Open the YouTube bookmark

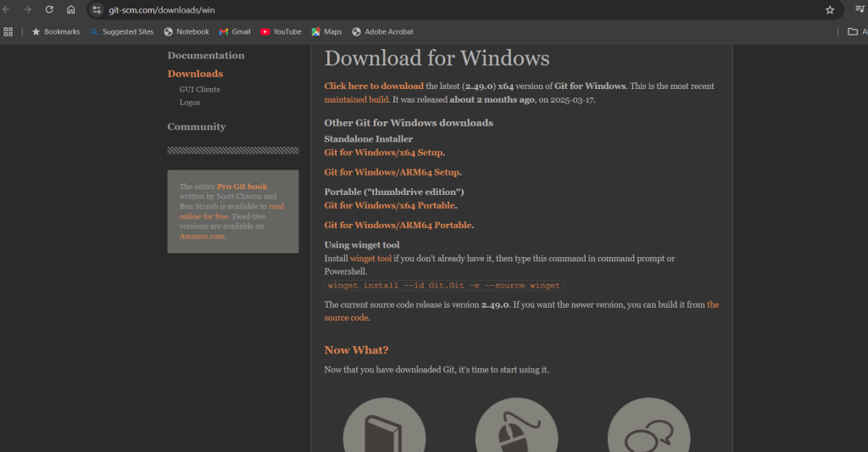click(x=281, y=31)
